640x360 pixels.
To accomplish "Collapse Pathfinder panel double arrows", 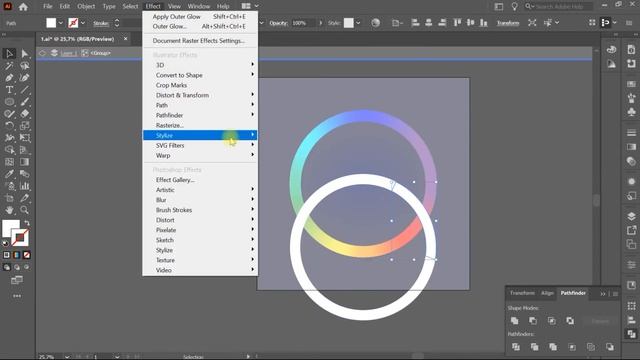I will 603,293.
